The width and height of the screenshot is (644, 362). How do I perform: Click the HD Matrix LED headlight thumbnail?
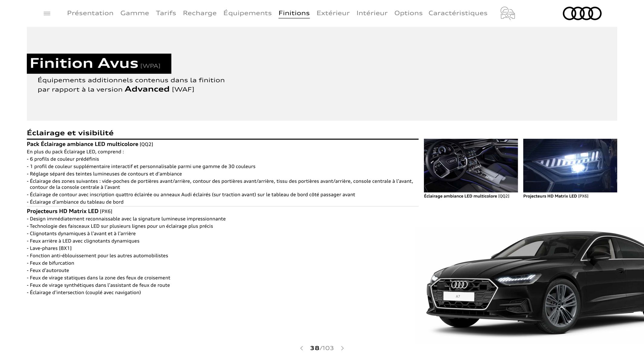click(x=570, y=165)
